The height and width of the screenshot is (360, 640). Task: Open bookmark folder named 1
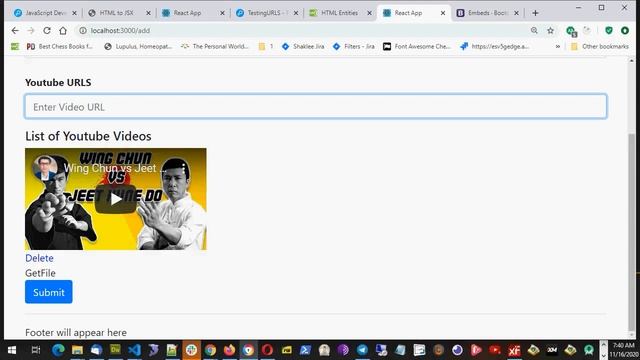coord(266,47)
